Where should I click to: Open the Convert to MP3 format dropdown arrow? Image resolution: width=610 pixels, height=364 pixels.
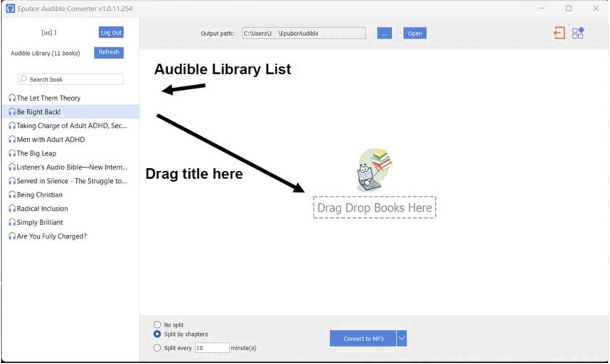pos(402,338)
